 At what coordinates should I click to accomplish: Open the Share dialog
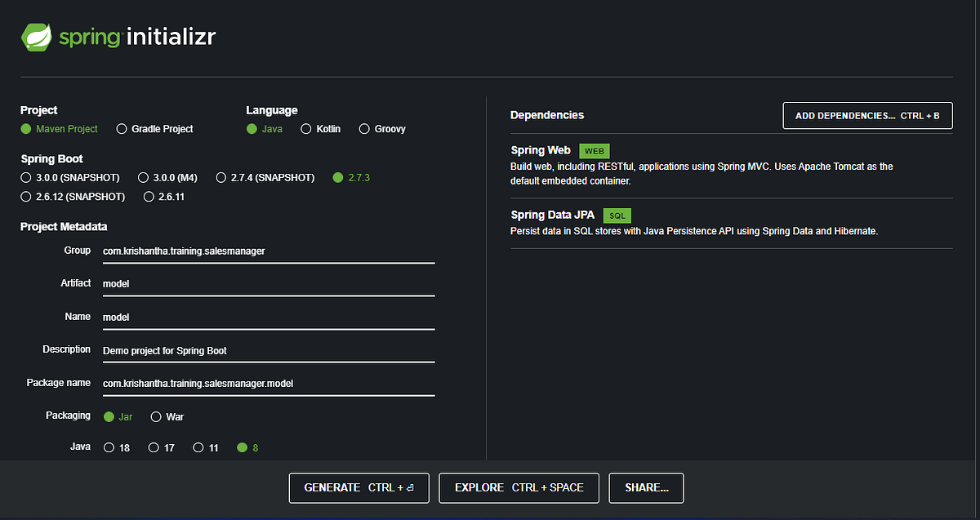(646, 487)
